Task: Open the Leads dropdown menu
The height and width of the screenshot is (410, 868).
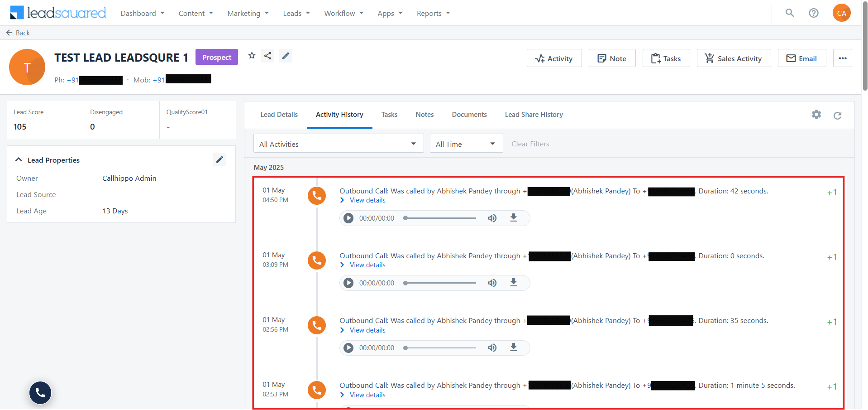Action: click(x=296, y=13)
